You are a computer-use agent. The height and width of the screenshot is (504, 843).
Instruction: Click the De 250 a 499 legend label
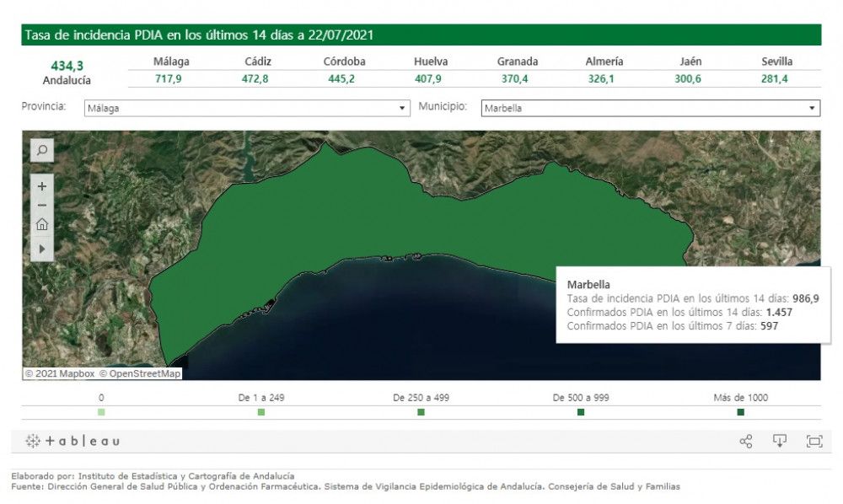[421, 398]
